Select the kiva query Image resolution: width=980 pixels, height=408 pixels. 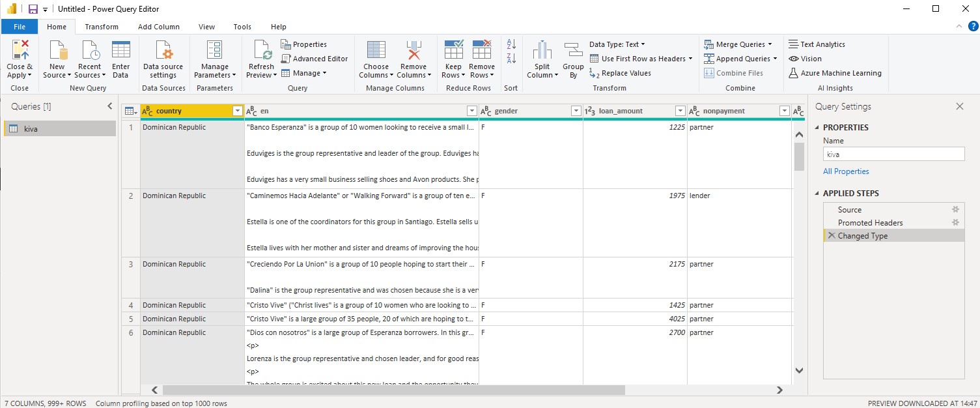pyautogui.click(x=60, y=129)
